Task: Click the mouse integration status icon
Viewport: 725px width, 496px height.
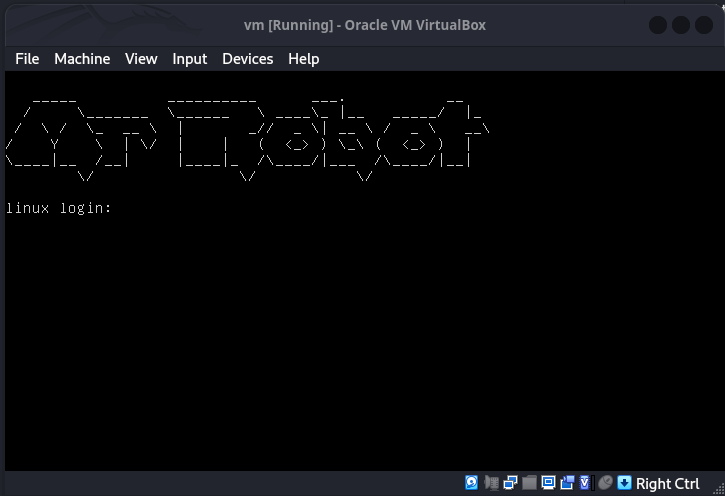Action: click(x=605, y=483)
